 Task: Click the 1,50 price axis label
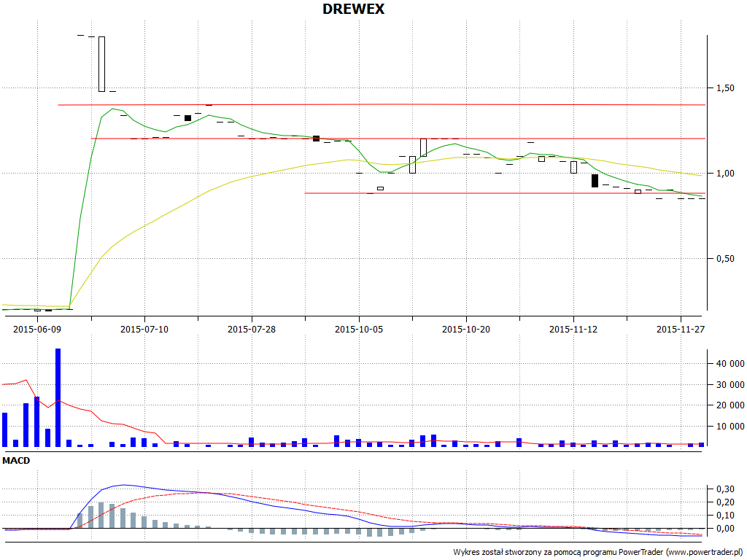(726, 88)
